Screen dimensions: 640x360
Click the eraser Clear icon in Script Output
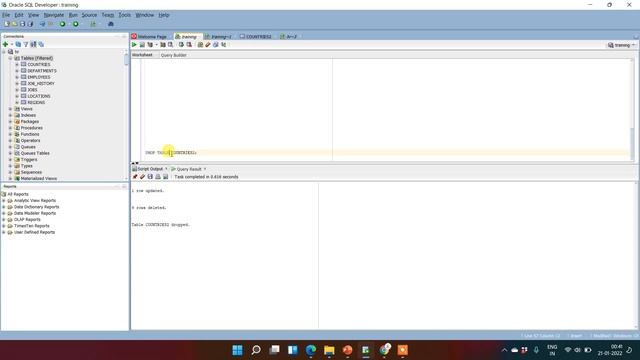[x=142, y=177]
